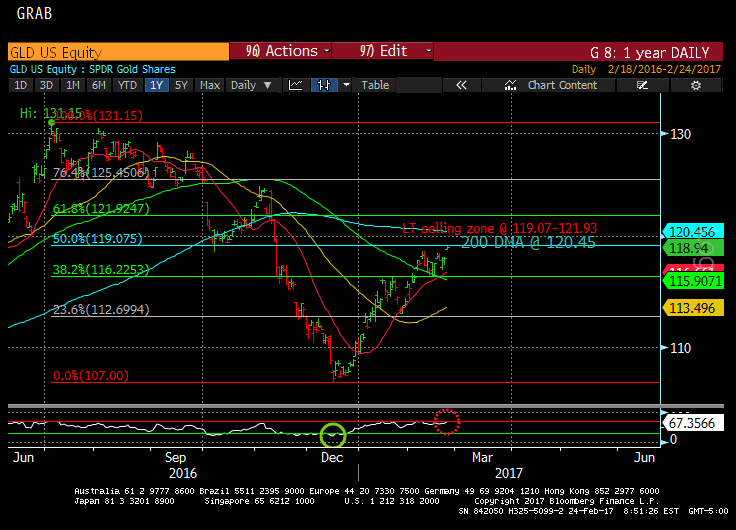Click the GLD US Equity security field
Image resolution: width=736 pixels, height=530 pixels.
[118, 52]
